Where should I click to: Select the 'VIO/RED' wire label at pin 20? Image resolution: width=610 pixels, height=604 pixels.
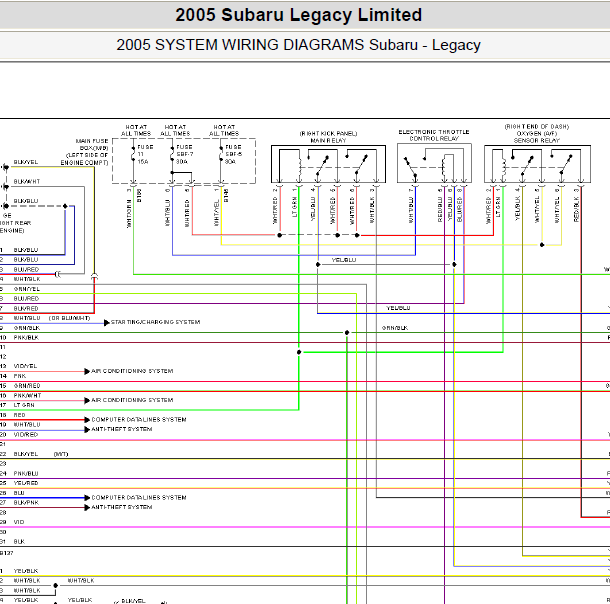pyautogui.click(x=26, y=435)
